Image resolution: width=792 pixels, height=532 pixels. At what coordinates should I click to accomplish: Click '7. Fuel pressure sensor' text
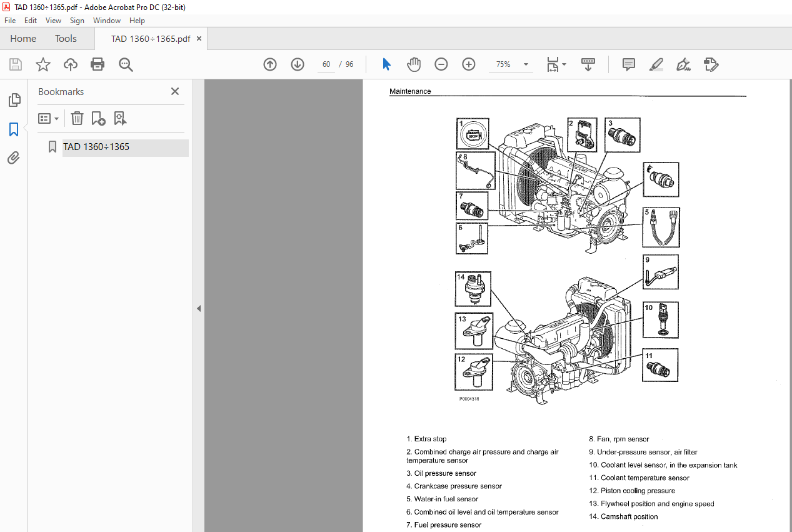click(x=444, y=524)
